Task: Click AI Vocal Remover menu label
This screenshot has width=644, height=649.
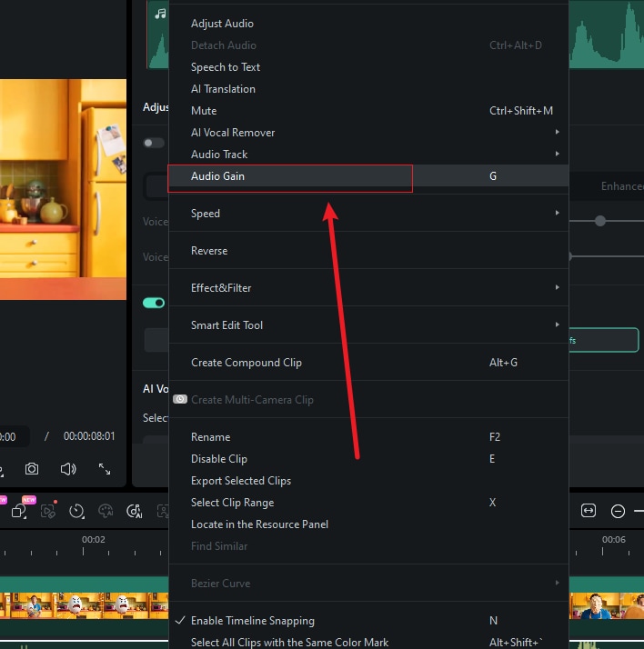Action: (x=233, y=133)
